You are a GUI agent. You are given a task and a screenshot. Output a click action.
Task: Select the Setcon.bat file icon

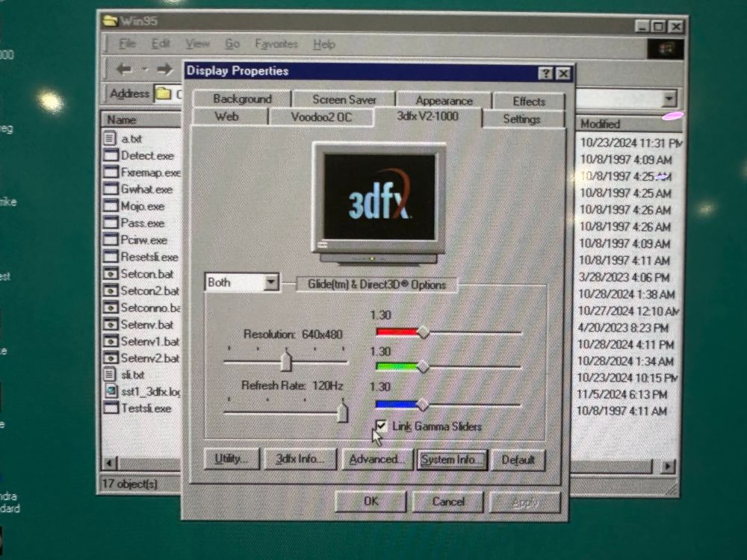(111, 274)
